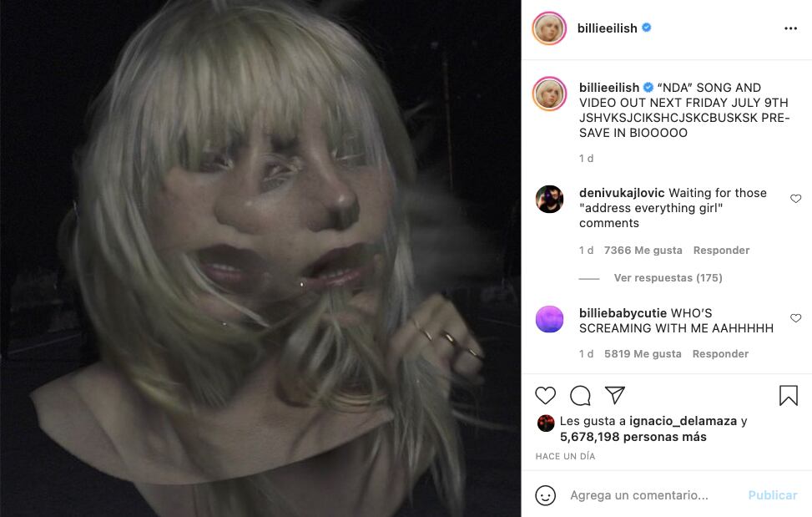Click Responder under denivukajlovic's comment
This screenshot has width=812, height=517.
pyautogui.click(x=721, y=251)
